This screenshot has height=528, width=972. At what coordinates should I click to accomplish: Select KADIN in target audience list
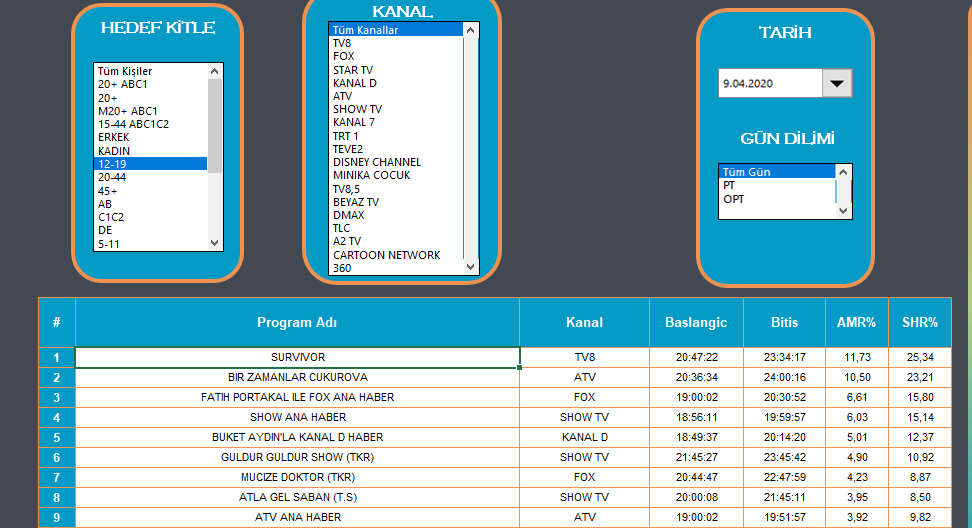[114, 150]
